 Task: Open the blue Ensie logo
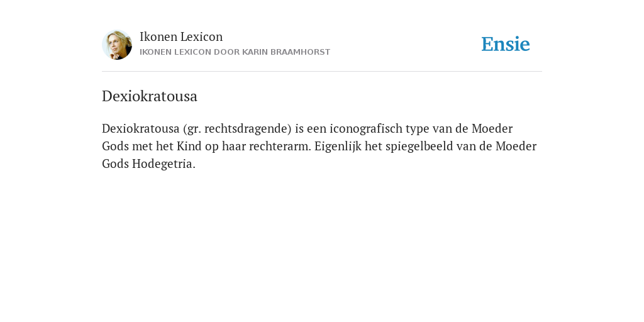(x=506, y=44)
